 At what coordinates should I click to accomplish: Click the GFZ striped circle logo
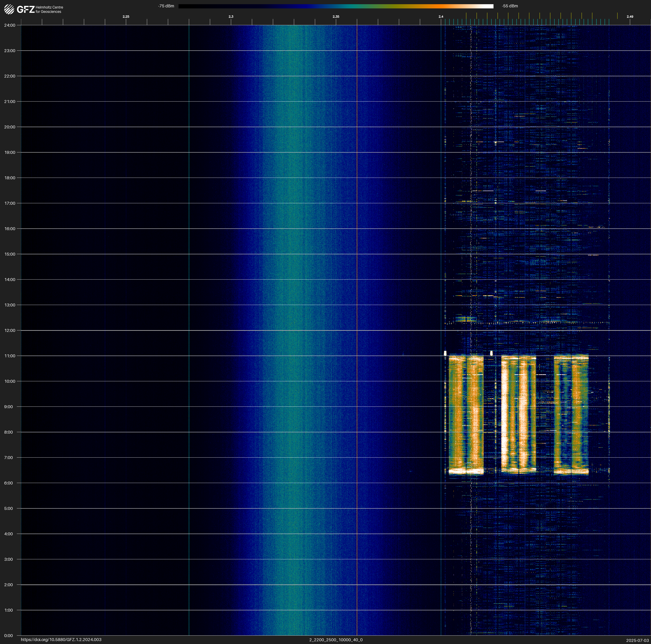9,9
